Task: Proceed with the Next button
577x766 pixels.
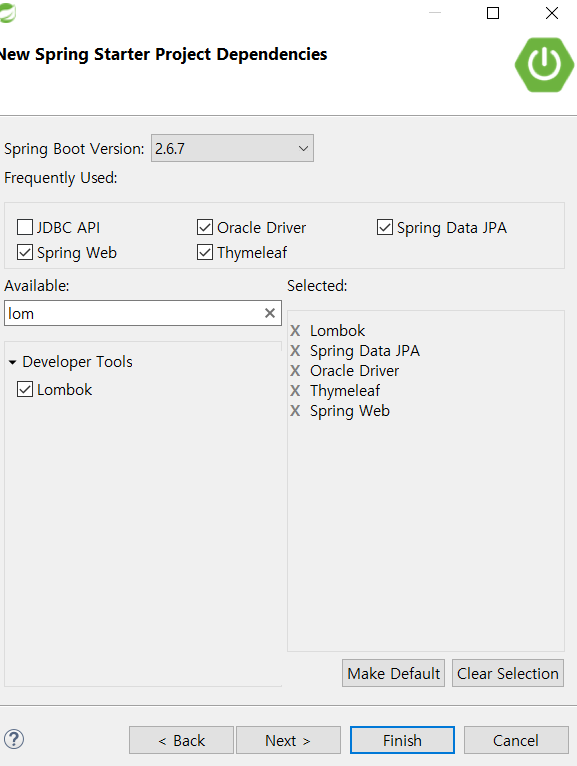Action: click(288, 740)
